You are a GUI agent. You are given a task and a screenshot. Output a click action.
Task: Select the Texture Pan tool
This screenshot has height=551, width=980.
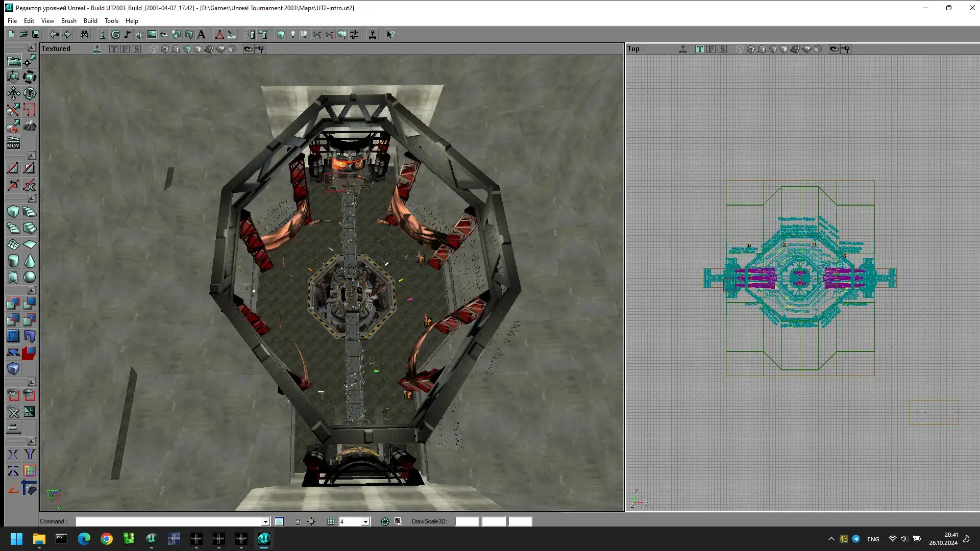[13, 94]
